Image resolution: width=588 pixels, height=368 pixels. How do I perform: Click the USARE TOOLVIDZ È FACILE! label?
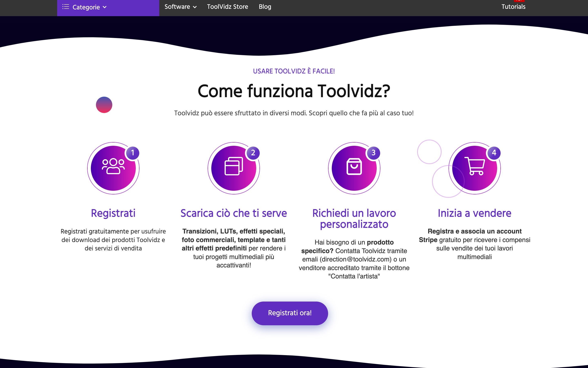coord(294,71)
